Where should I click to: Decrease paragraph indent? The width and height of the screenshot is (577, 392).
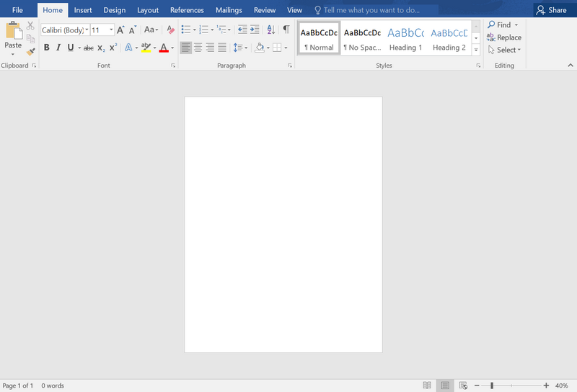[x=242, y=30]
